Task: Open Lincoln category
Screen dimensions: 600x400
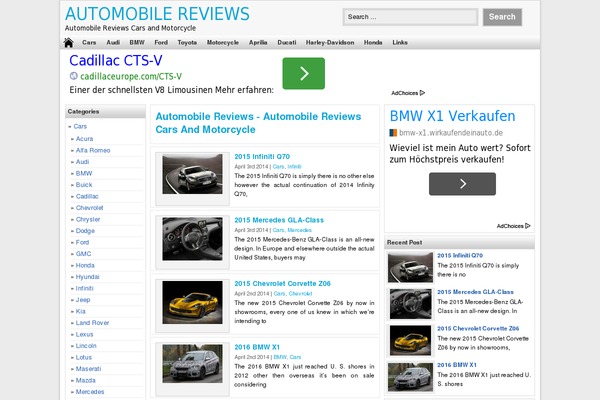Action: [86, 345]
